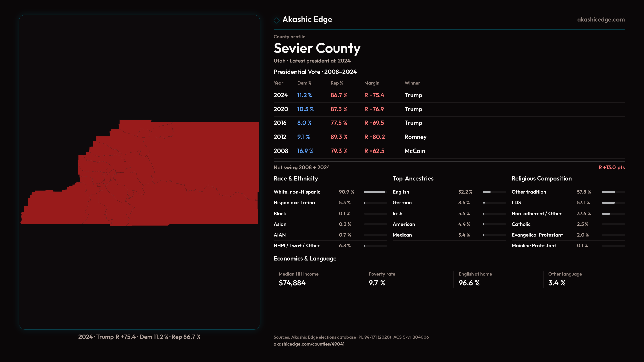The image size is (644, 362).
Task: Click the Net swing R +13.0 pts value
Action: [x=611, y=167]
